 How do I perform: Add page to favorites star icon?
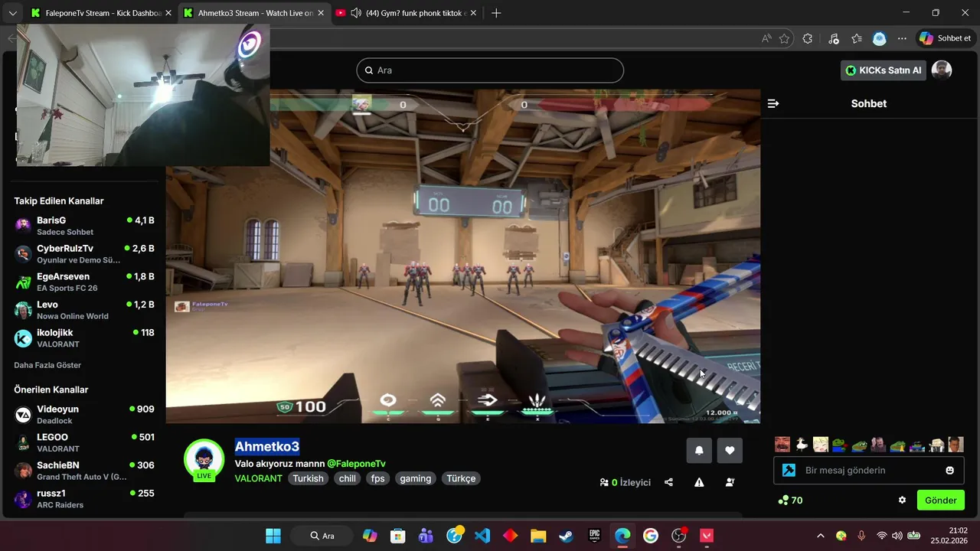[x=785, y=38]
